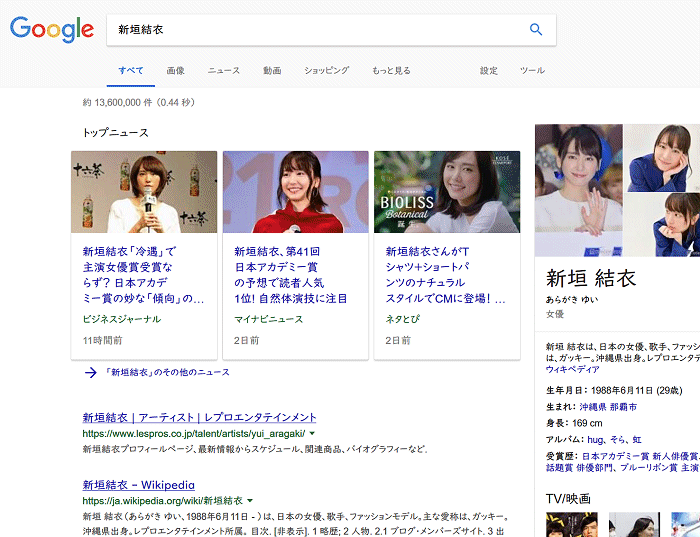Go to the ショッピング tab
This screenshot has width=700, height=537.
point(326,71)
